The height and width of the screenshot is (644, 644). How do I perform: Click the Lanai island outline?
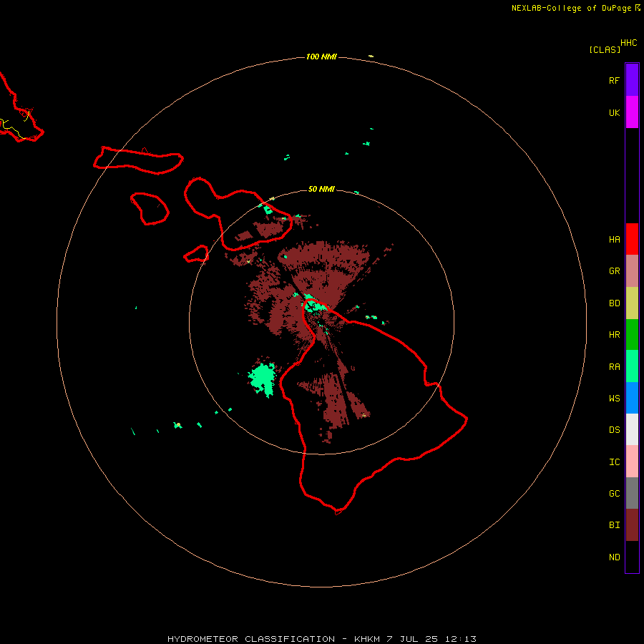tap(150, 209)
